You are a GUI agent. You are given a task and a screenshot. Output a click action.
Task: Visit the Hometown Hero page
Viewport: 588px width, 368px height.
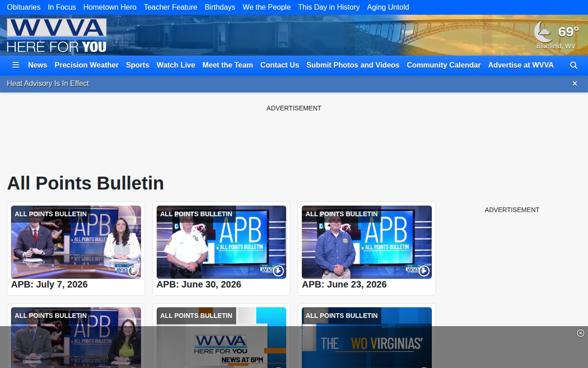(x=110, y=7)
